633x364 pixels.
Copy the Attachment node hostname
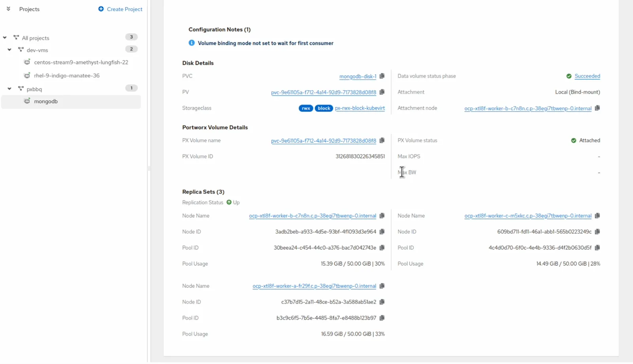(x=597, y=108)
